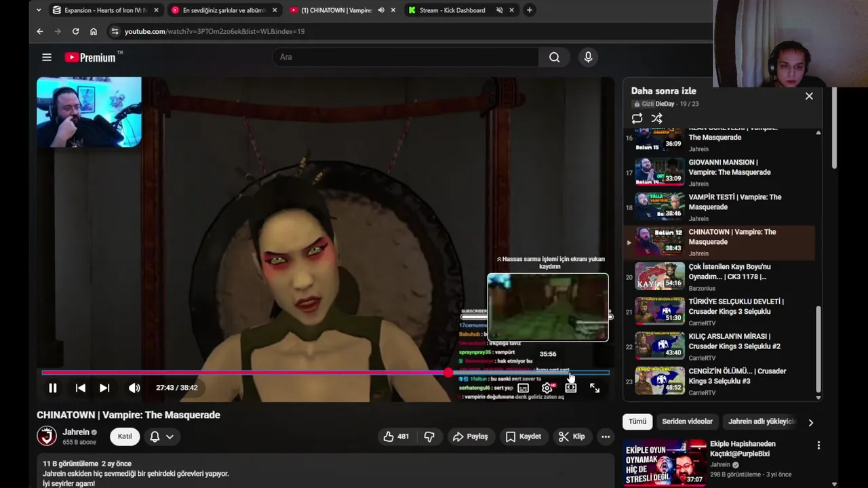Unmute the Kick Dashboard tab

click(499, 10)
